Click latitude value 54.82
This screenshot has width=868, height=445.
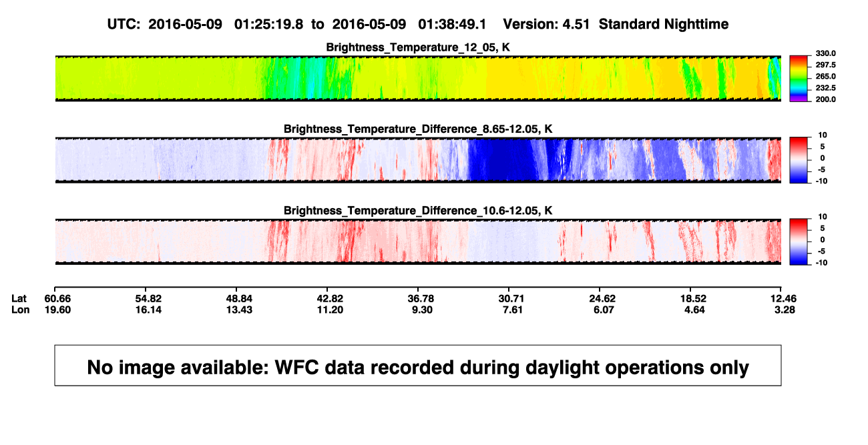pos(148,298)
